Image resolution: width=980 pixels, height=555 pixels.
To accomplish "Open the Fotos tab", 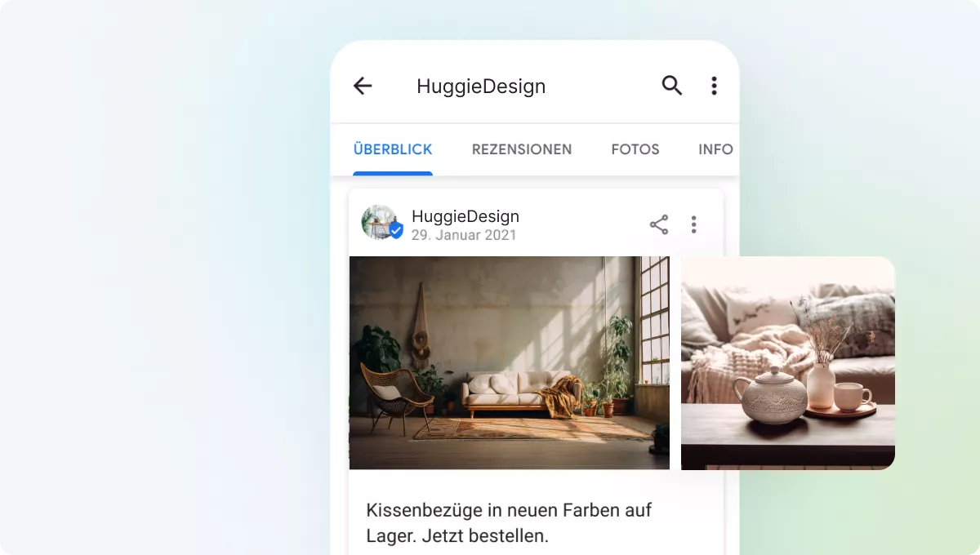I will coord(635,149).
